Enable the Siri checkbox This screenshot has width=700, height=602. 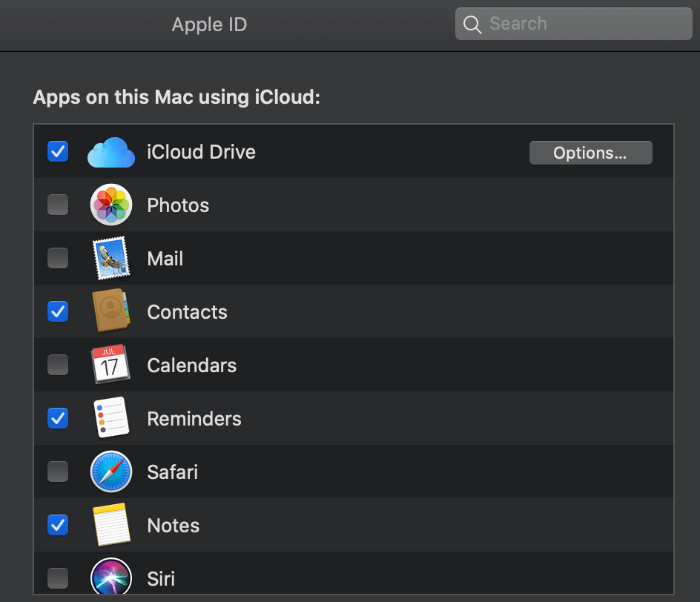click(58, 578)
